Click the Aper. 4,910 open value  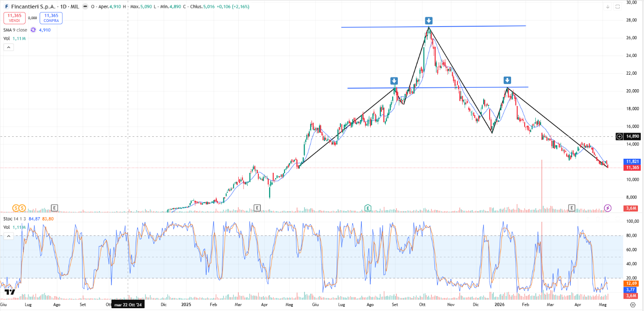click(110, 7)
